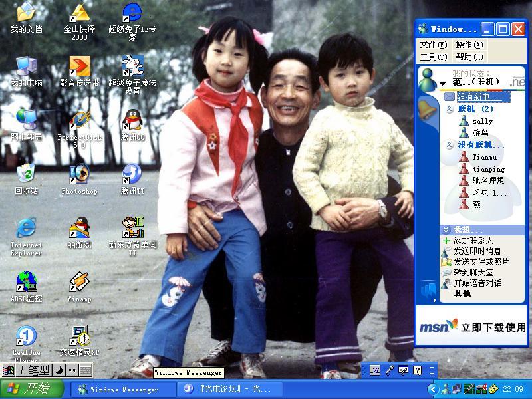Viewport: 532px width, 399px height.
Task: Toggle the IME bar Windows flag button
Action: pyautogui.click(x=8, y=370)
